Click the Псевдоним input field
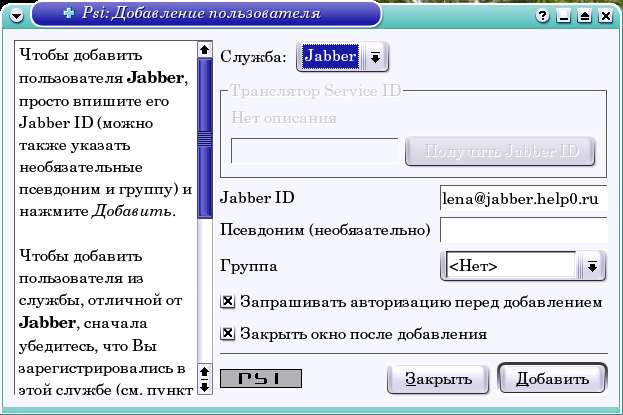Image resolution: width=623 pixels, height=415 pixels. pos(524,230)
